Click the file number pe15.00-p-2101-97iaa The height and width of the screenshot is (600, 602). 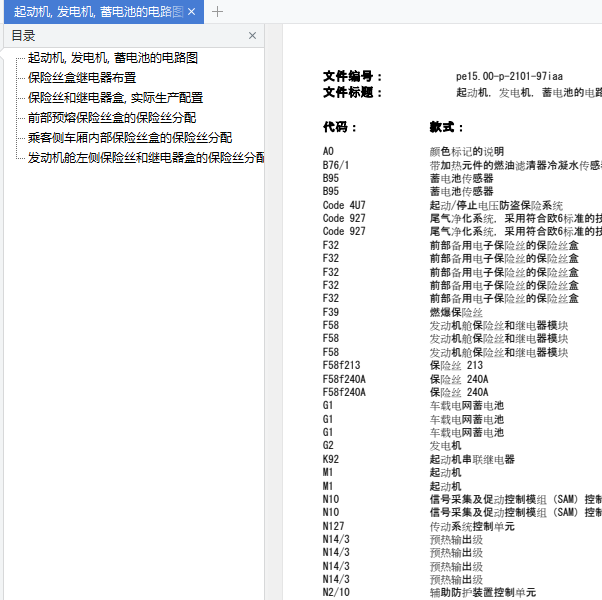(x=509, y=76)
